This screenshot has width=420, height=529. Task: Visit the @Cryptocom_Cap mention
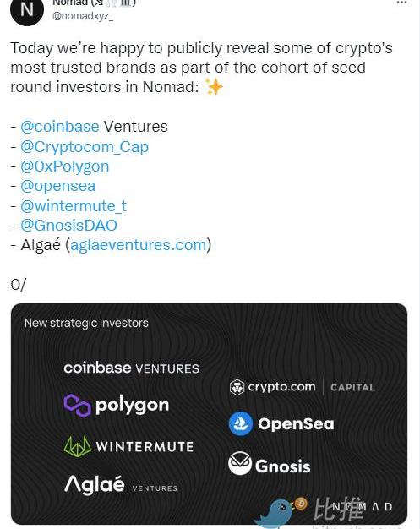coord(85,147)
